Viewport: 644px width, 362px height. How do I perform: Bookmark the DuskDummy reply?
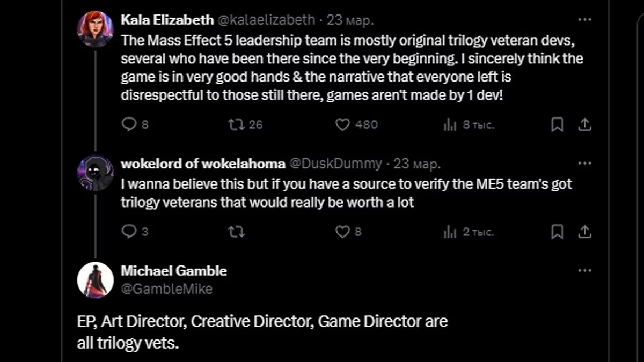[558, 232]
